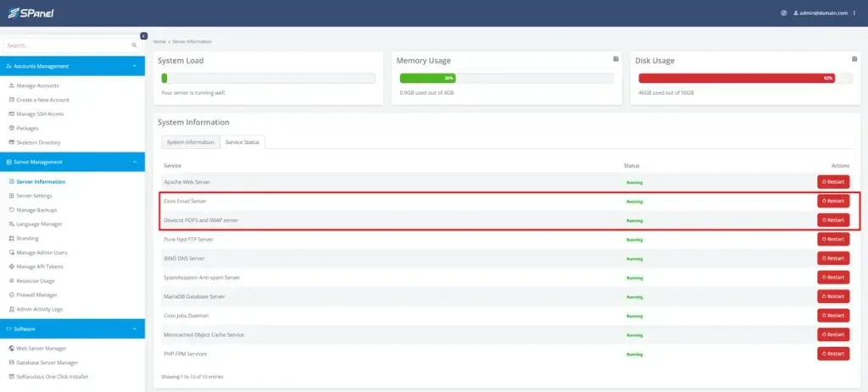The width and height of the screenshot is (868, 392).
Task: Click the '46GB used out of 50GB' text
Action: 666,93
